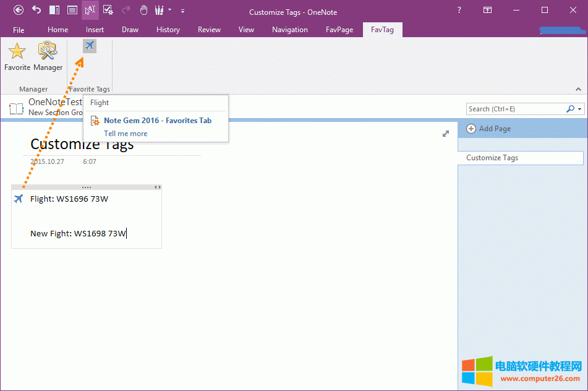Screen dimensions: 588x391
Task: Open the search scope dropdown arrow
Action: click(580, 109)
